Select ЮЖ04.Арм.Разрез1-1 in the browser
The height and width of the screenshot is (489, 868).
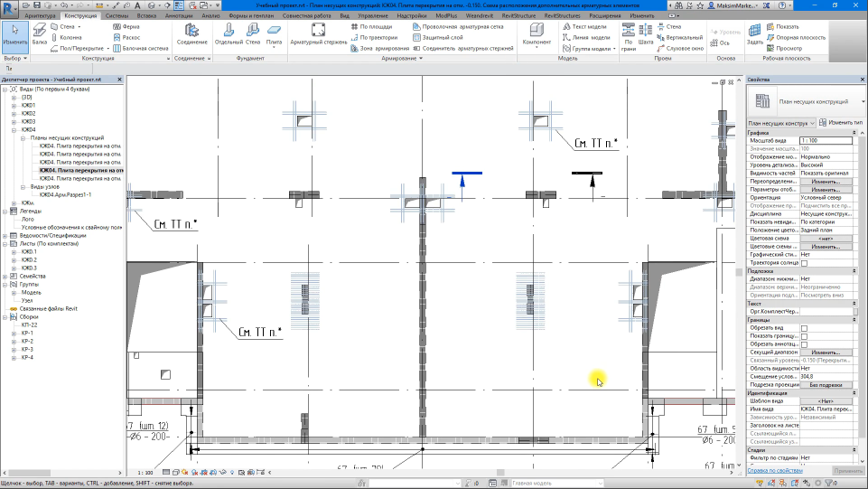click(65, 195)
